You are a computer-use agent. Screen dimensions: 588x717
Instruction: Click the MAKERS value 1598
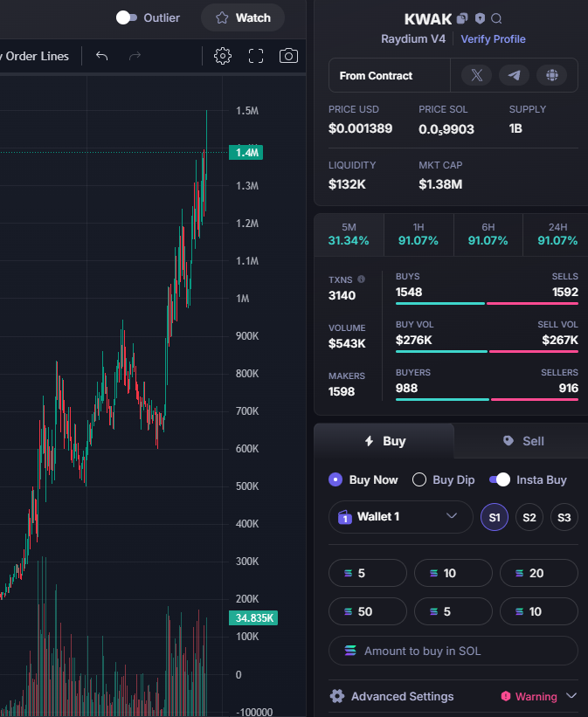click(x=342, y=391)
